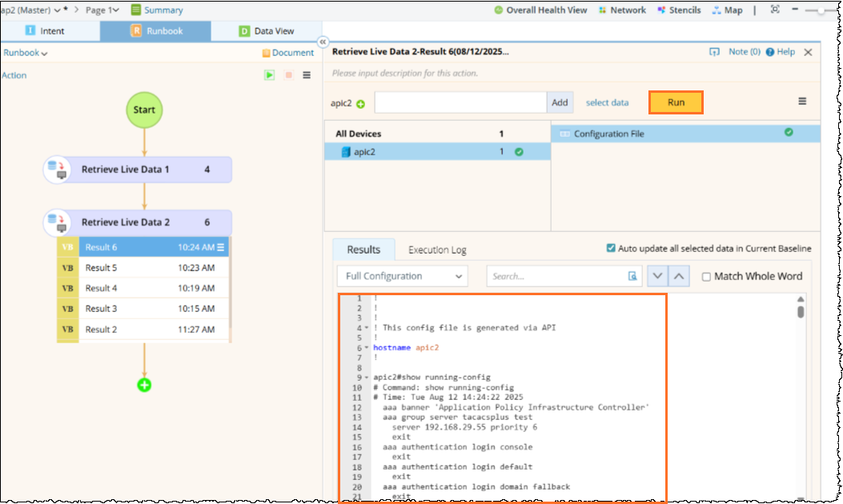Enable the Match Whole Word checkbox
Screen dimensions: 843x504
point(706,277)
